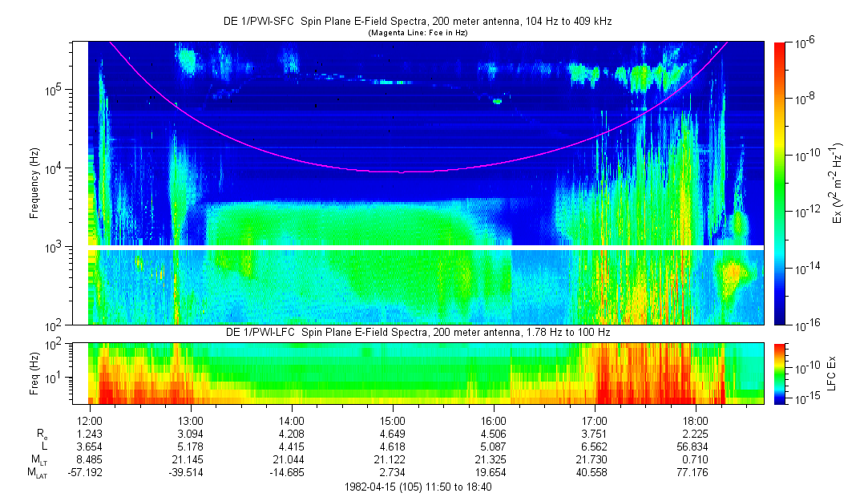Click the white gap band at 10^3 Hz
The height and width of the screenshot is (497, 868).
coord(425,247)
